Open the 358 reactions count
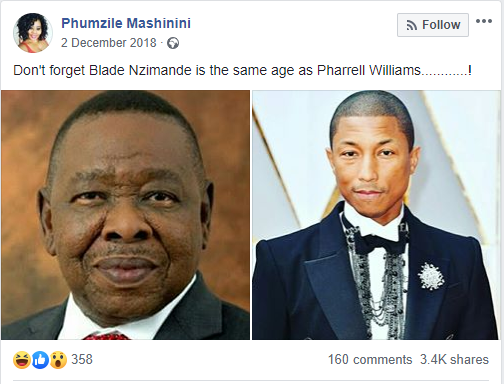504x384 pixels. [x=82, y=360]
